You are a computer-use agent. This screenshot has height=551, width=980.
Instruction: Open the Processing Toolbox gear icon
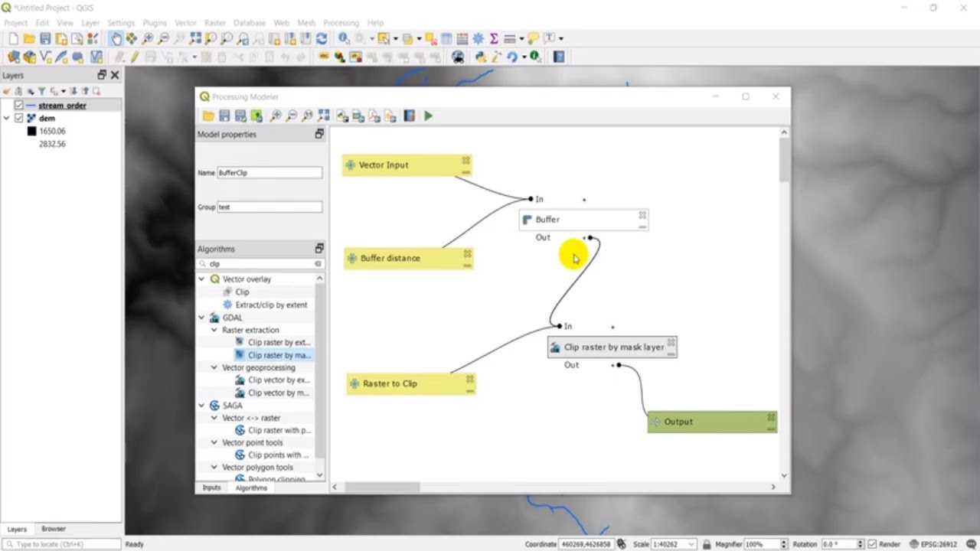point(479,38)
